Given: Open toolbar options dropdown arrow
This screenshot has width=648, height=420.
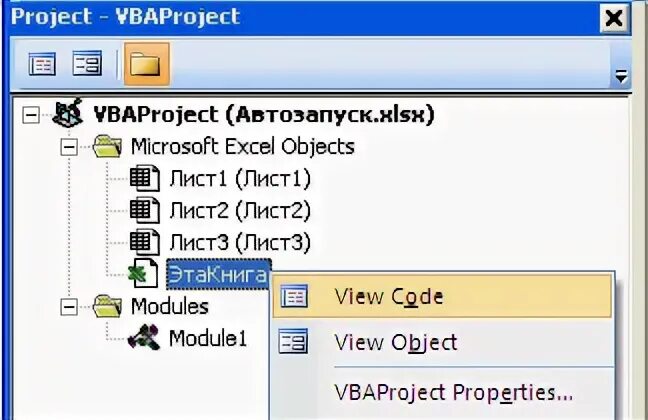Looking at the screenshot, I should pyautogui.click(x=621, y=76).
